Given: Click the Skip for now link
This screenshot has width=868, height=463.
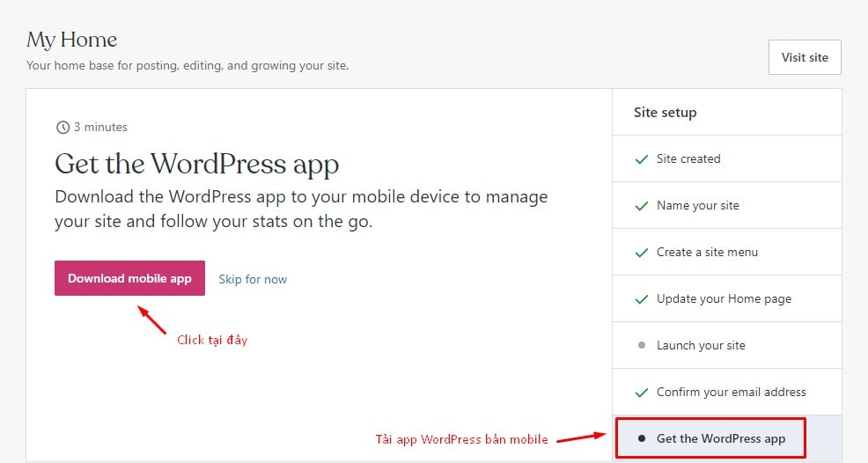Looking at the screenshot, I should click(253, 279).
